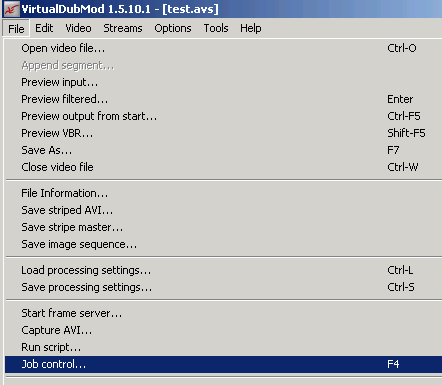Open the Options menu
442x385 pixels.
pyautogui.click(x=173, y=28)
